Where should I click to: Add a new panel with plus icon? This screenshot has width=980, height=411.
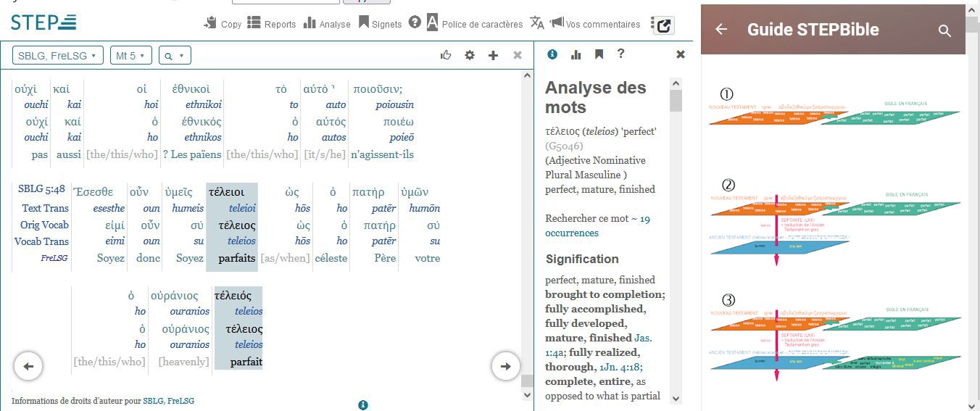pos(493,55)
